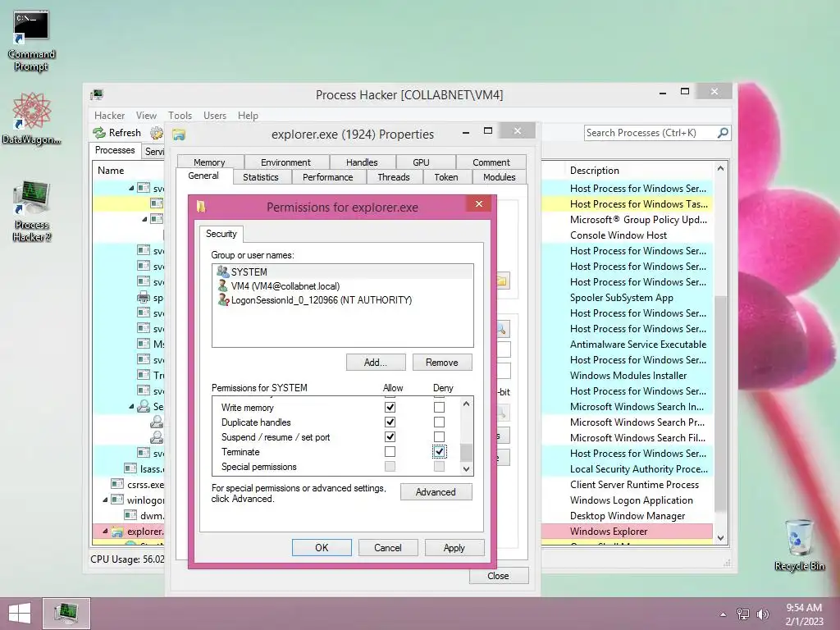Image resolution: width=840 pixels, height=630 pixels.
Task: Check Allow for Terminate permission
Action: click(390, 452)
